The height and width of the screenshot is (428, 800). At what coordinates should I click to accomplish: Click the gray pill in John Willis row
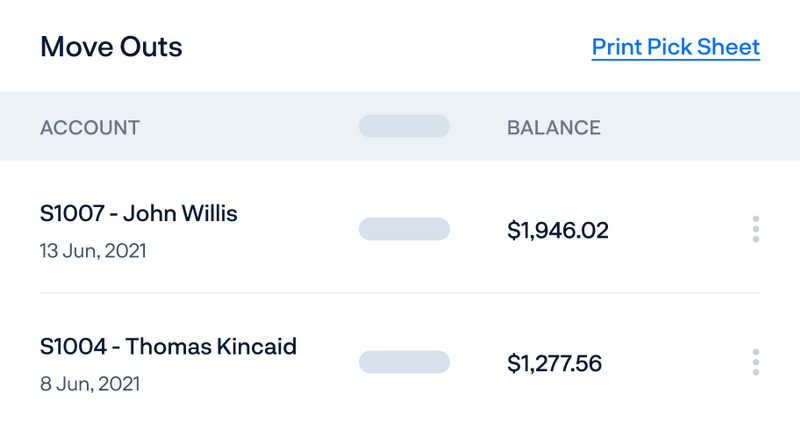point(404,229)
